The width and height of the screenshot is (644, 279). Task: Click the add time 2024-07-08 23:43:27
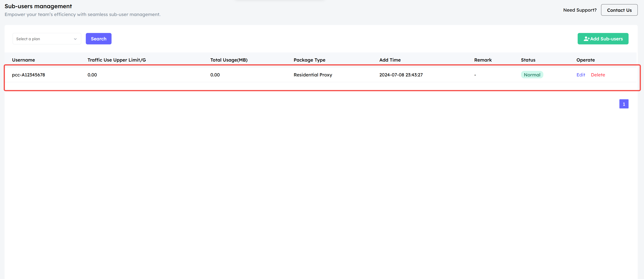point(401,75)
